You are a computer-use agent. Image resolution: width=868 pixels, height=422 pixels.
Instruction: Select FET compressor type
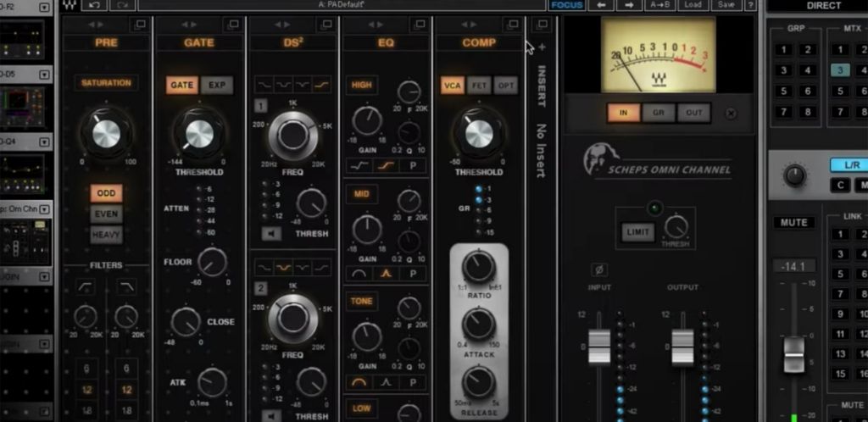[479, 86]
